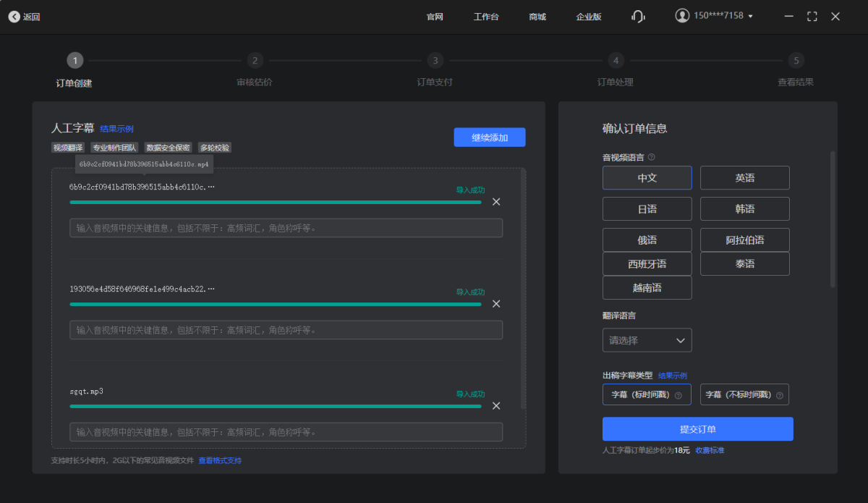This screenshot has width=868, height=503.
Task: Click the 专业制作团队 tag
Action: [x=114, y=148]
